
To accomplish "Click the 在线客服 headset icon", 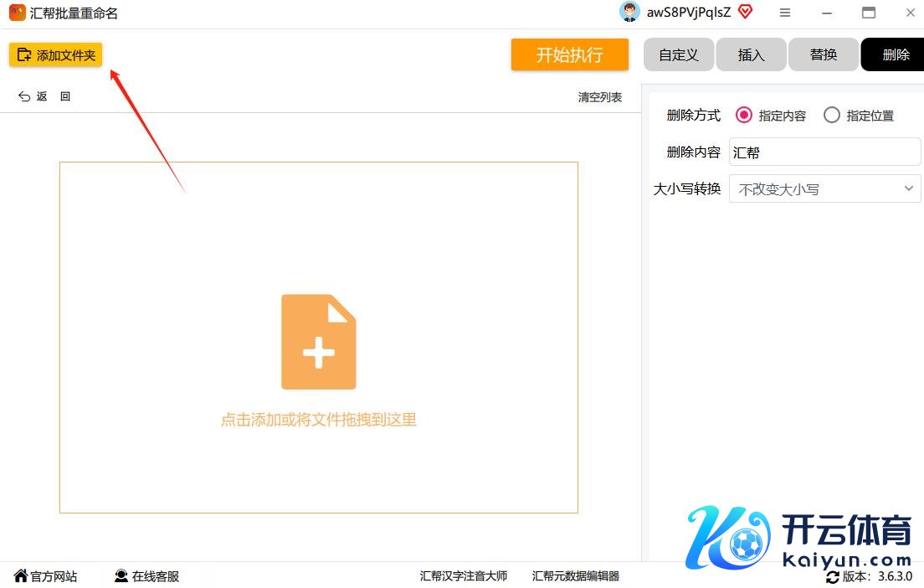I will tap(121, 576).
